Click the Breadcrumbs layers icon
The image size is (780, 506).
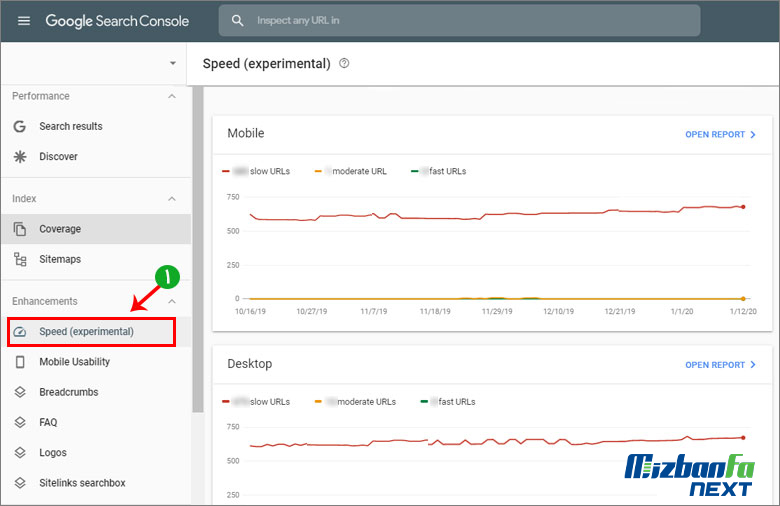point(20,392)
